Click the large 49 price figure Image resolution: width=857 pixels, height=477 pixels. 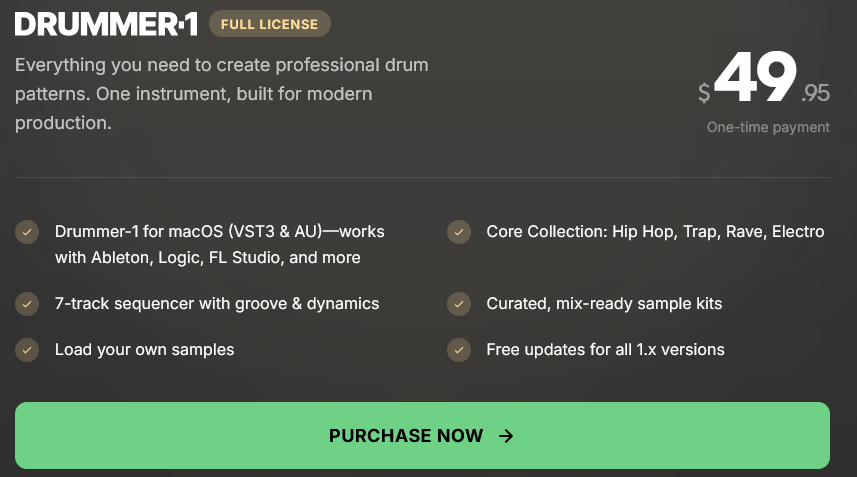click(755, 78)
